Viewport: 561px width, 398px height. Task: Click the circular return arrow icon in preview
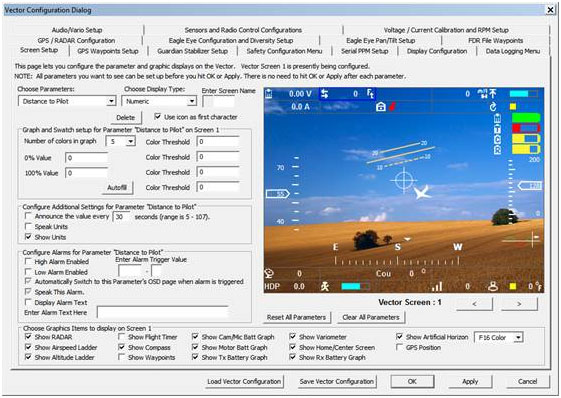coord(493,107)
